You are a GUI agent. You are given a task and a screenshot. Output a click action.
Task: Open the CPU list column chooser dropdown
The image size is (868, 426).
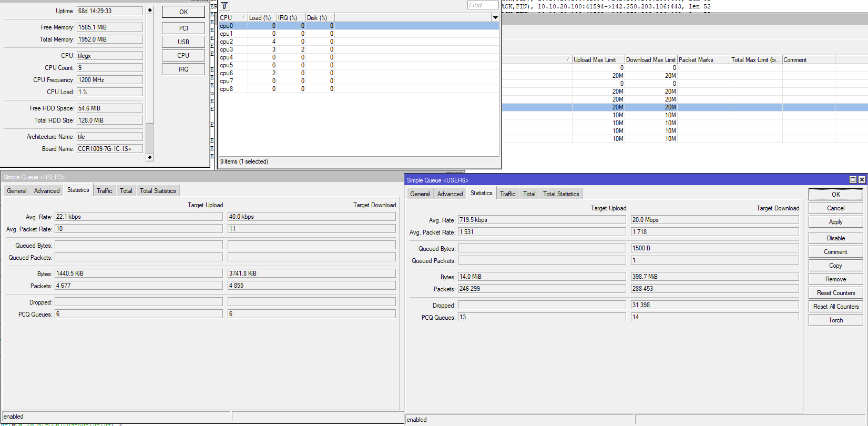click(x=495, y=18)
